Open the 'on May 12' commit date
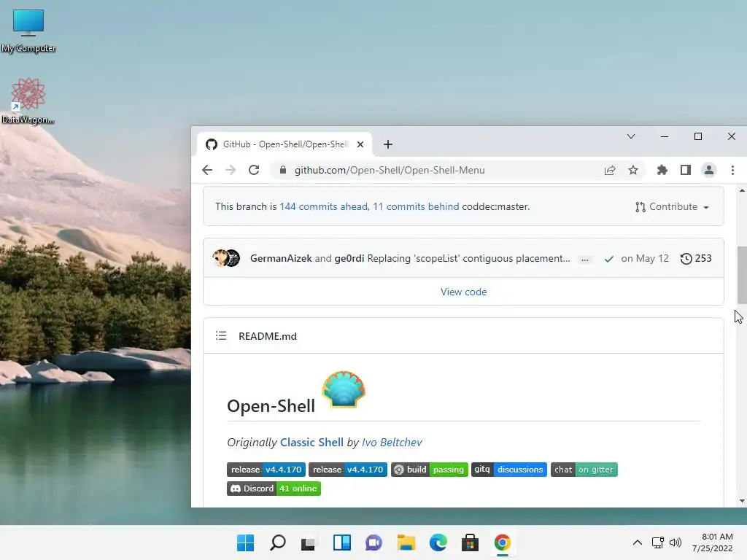 [x=645, y=258]
